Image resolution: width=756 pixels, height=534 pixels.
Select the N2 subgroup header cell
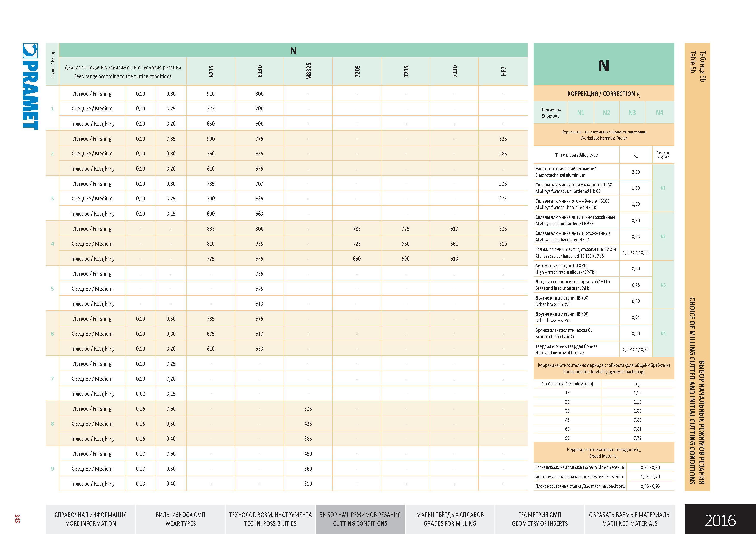[606, 113]
